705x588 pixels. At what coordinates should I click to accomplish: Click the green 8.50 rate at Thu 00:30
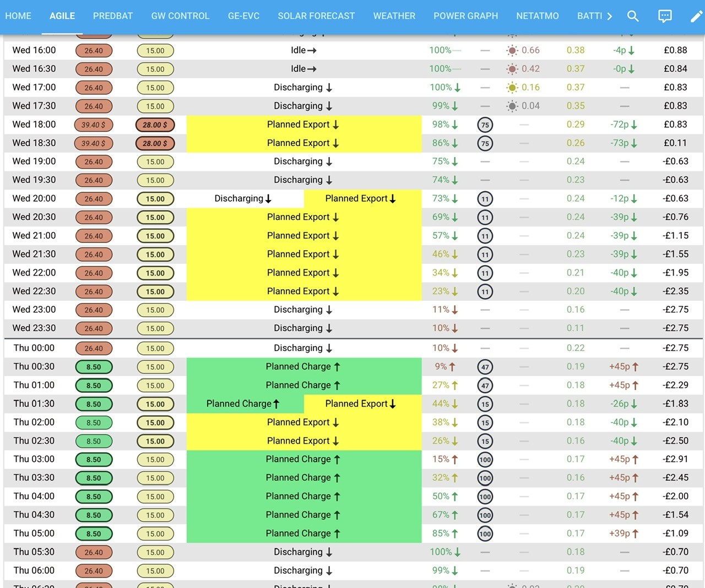click(x=94, y=366)
